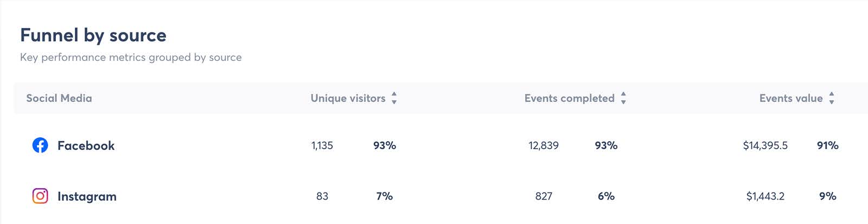This screenshot has height=224, width=868.
Task: Click the Instagram logo icon
Action: pos(40,196)
